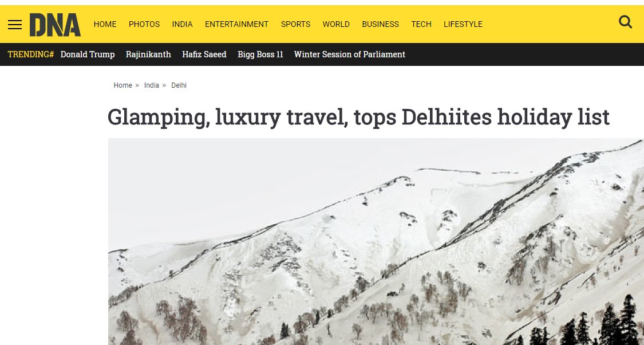Navigate to the SPORTS section
644x345 pixels.
tap(296, 24)
